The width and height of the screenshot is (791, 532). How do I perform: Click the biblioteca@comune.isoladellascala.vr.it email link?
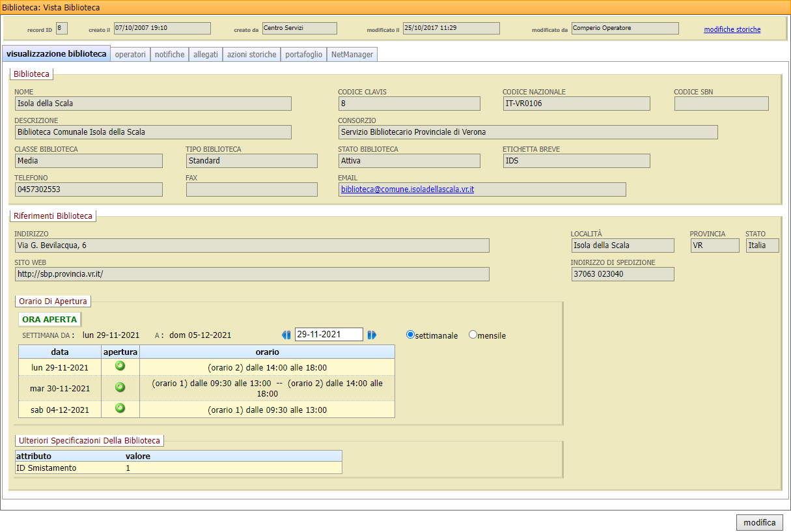click(x=407, y=189)
